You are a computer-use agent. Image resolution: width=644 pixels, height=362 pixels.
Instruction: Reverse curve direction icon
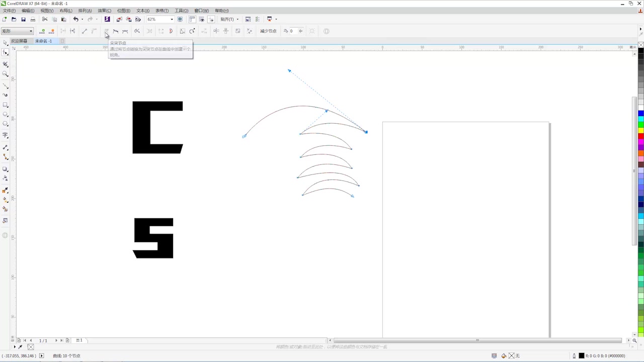pyautogui.click(x=137, y=31)
